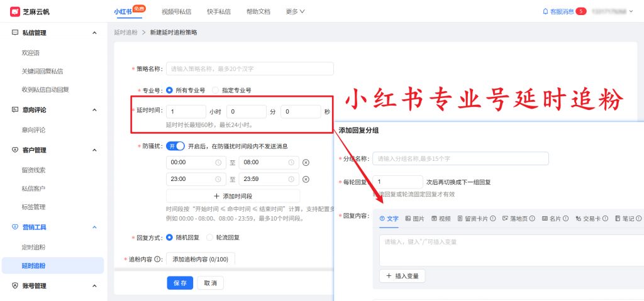Remove the 00:00 至 08:00 time range

tap(306, 163)
